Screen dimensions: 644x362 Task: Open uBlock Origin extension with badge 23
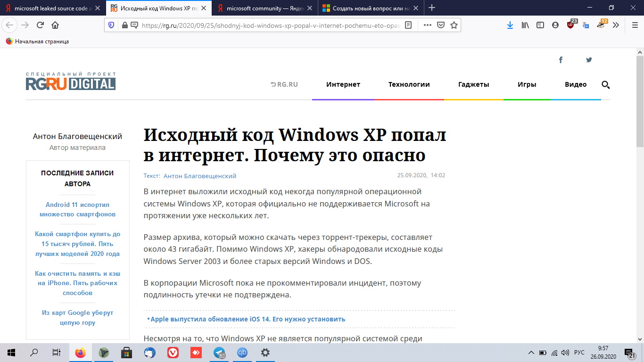point(571,25)
